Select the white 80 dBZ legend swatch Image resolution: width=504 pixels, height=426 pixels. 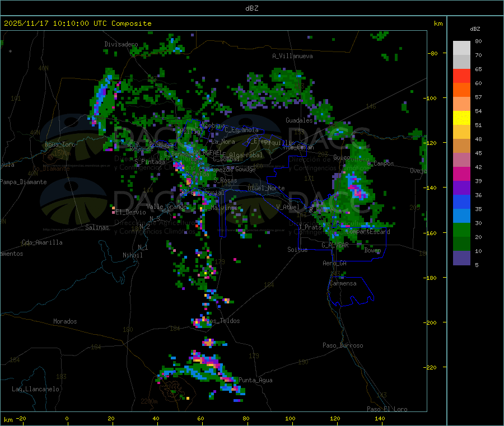[x=461, y=48]
